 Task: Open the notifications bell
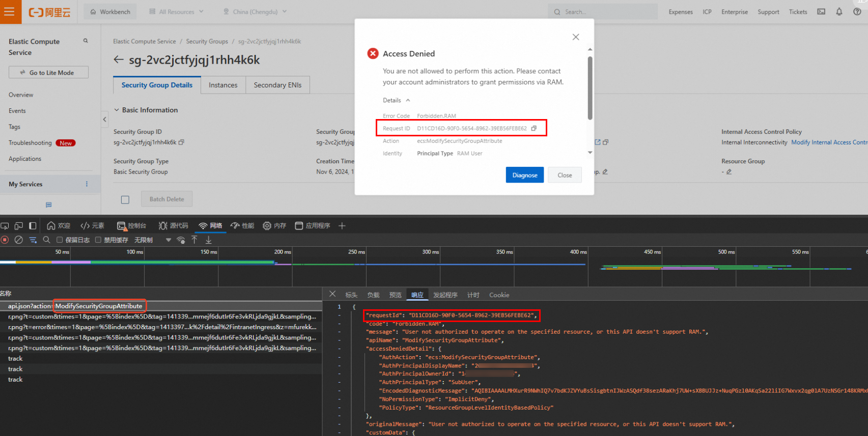click(x=839, y=12)
